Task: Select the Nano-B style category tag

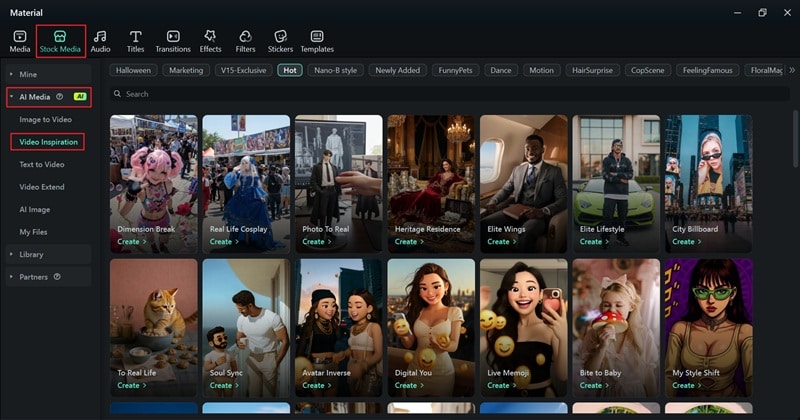Action: (x=335, y=70)
